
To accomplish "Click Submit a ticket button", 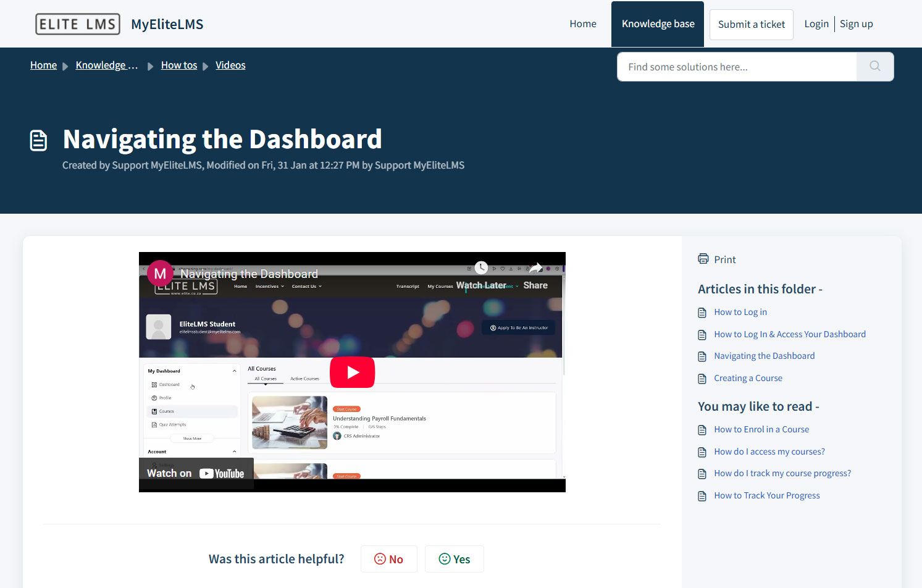I will tap(751, 25).
